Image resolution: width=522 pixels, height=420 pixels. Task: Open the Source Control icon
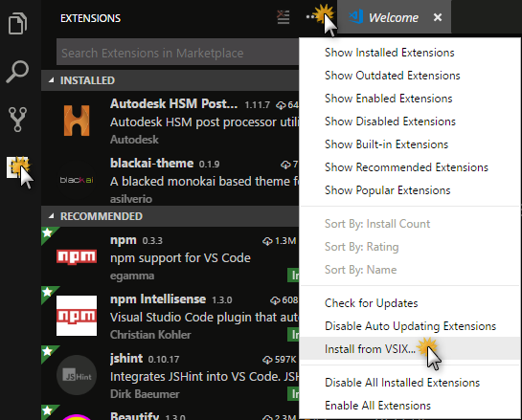(x=17, y=119)
